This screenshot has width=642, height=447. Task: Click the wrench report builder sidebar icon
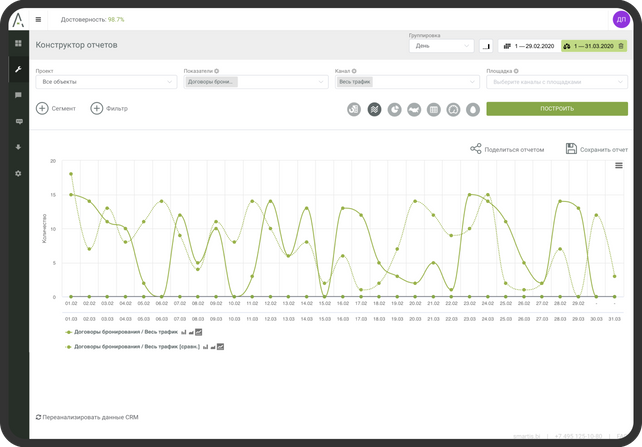[18, 69]
